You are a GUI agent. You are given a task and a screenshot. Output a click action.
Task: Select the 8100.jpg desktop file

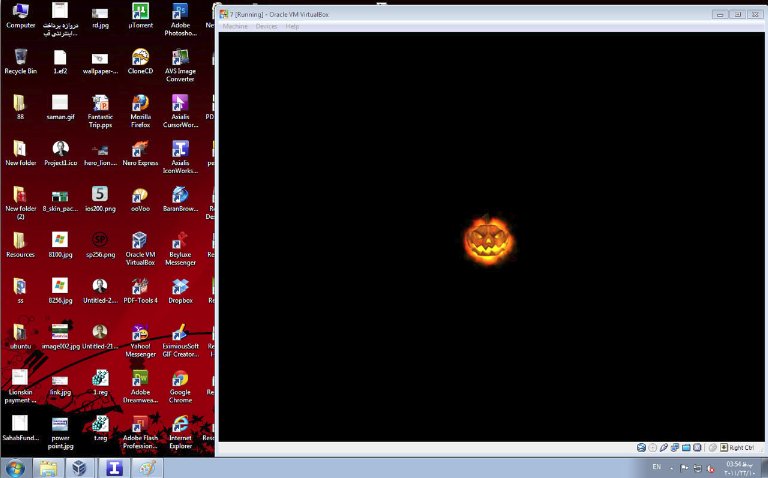[x=60, y=245]
